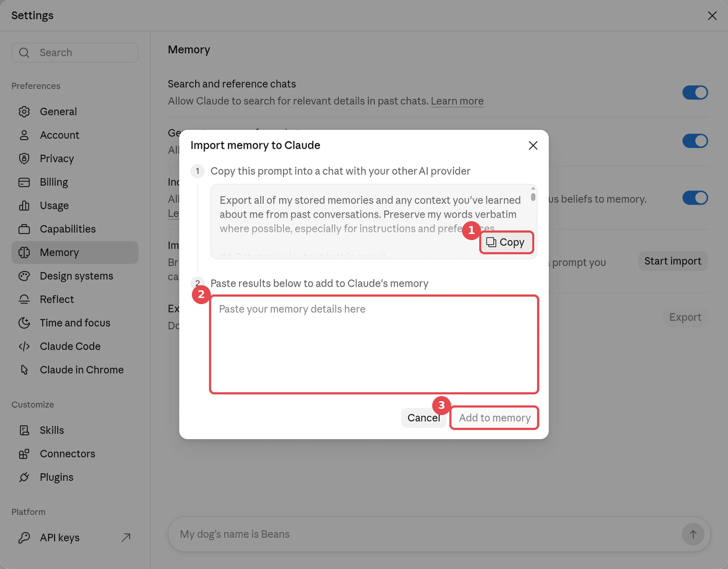Click the Connectors icon in sidebar

click(x=24, y=454)
